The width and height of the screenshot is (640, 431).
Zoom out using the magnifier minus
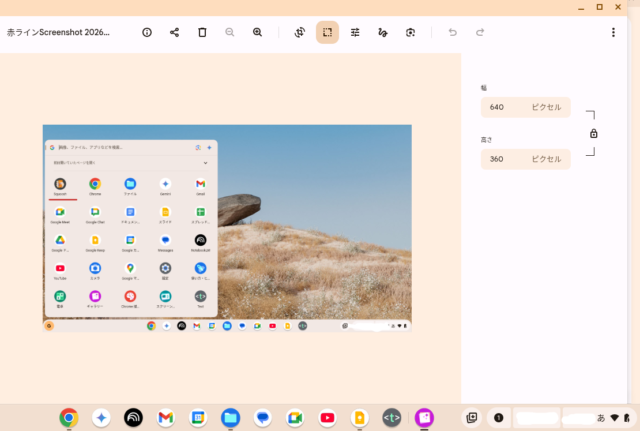click(230, 32)
